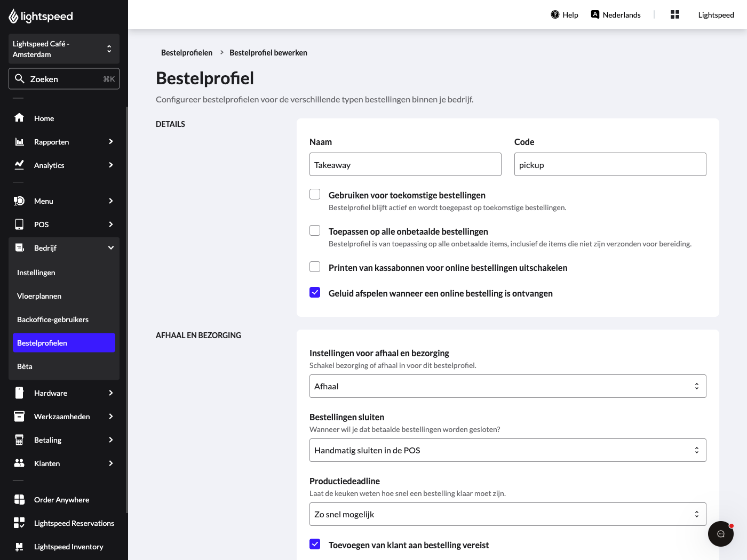Click the Help question mark icon
The height and width of the screenshot is (560, 747).
555,14
